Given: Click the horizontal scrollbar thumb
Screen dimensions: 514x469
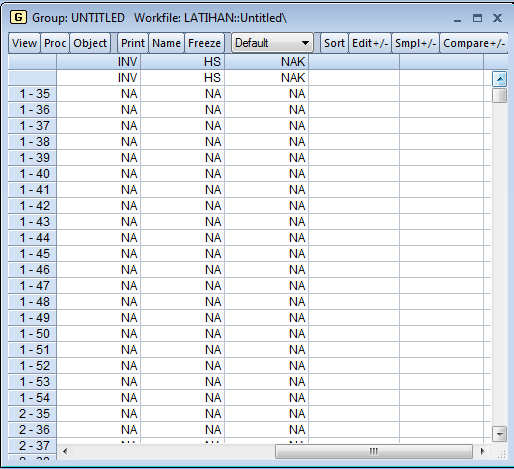Looking at the screenshot, I should coord(374,451).
